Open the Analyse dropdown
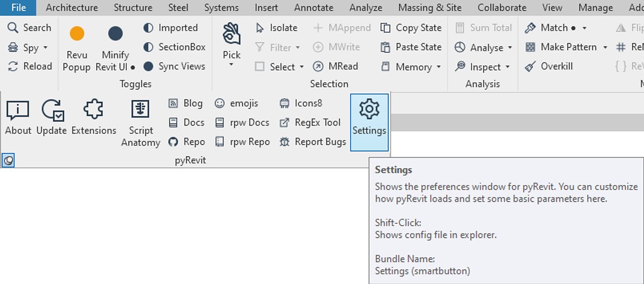644x284 pixels. click(x=483, y=47)
